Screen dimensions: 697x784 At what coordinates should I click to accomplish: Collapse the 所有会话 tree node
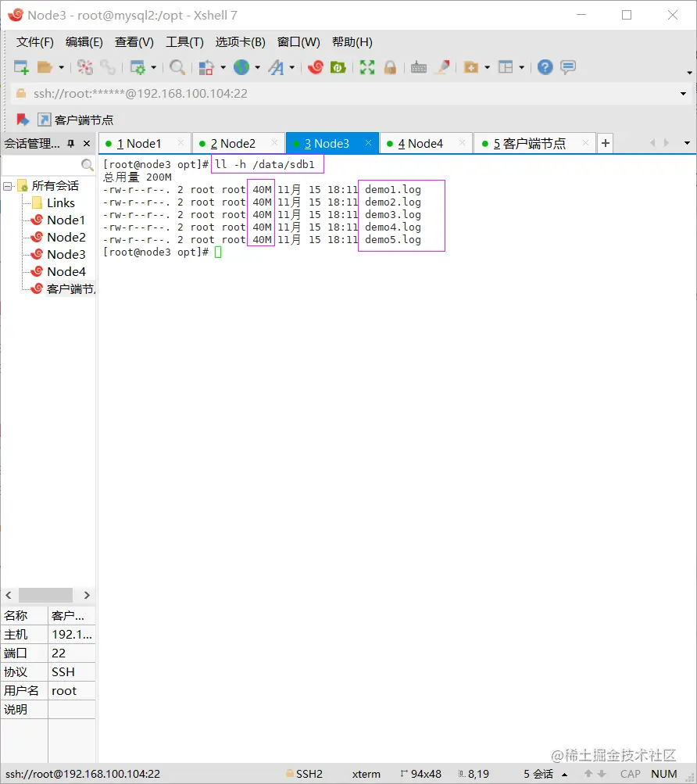(x=8, y=187)
